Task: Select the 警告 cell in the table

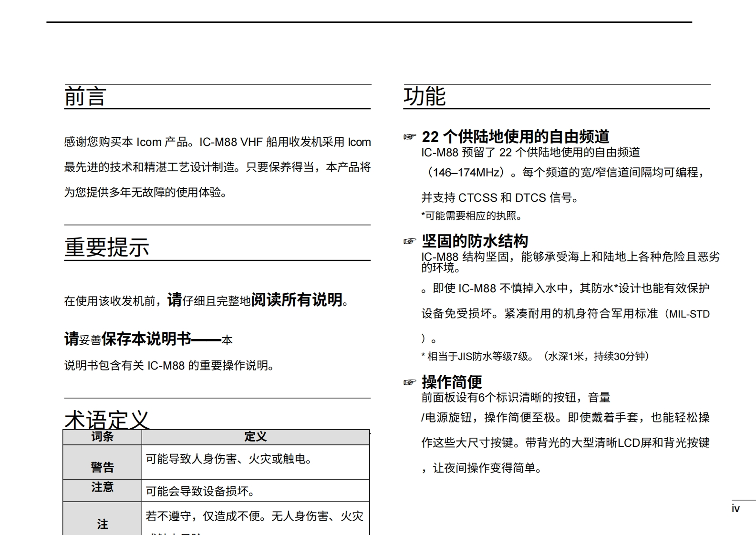Action: [102, 467]
